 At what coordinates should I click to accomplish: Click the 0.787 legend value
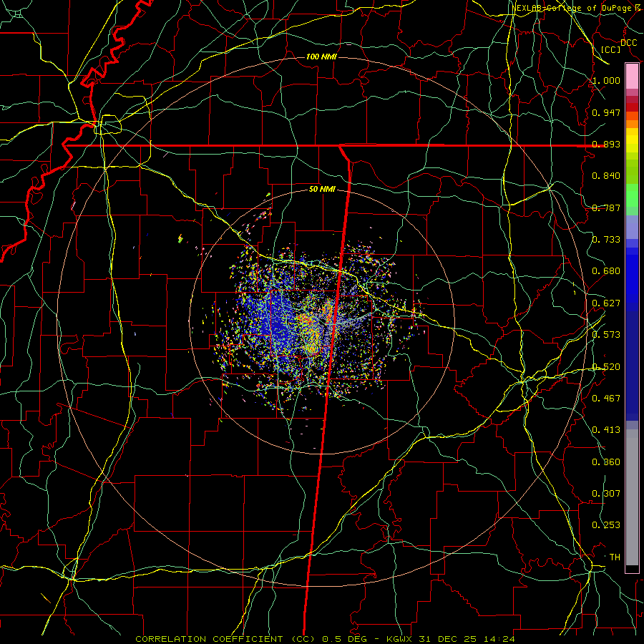click(606, 208)
